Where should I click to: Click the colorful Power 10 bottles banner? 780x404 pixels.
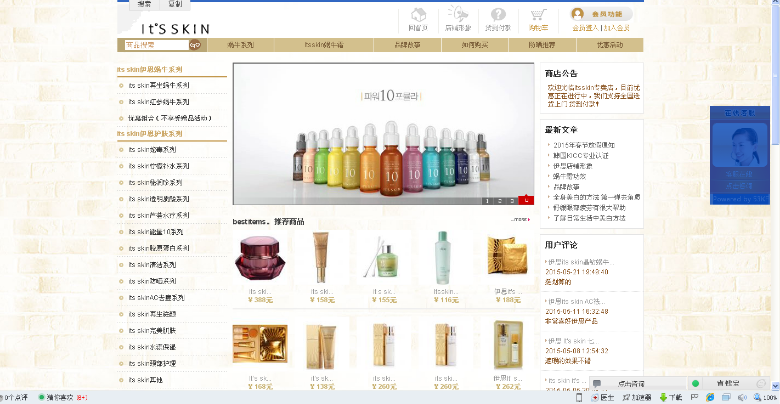pos(384,133)
